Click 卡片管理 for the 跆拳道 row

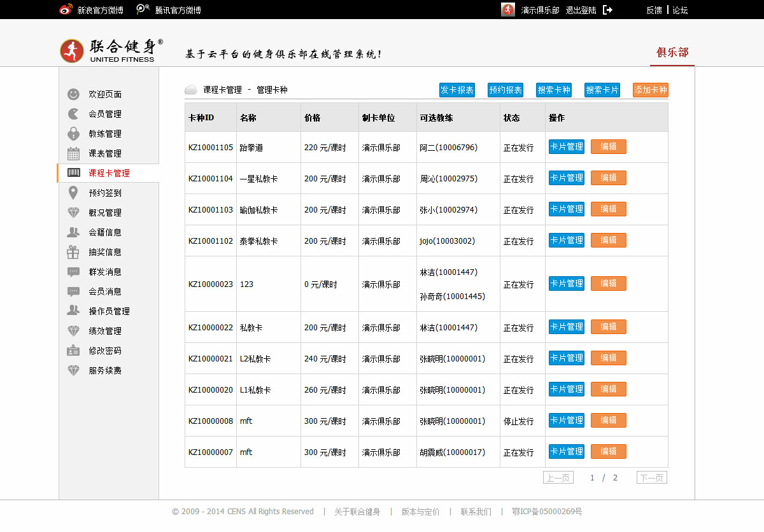(567, 147)
